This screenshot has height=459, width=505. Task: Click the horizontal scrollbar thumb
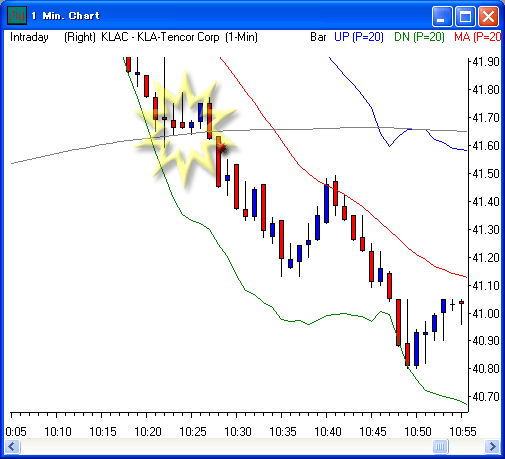(x=440, y=446)
